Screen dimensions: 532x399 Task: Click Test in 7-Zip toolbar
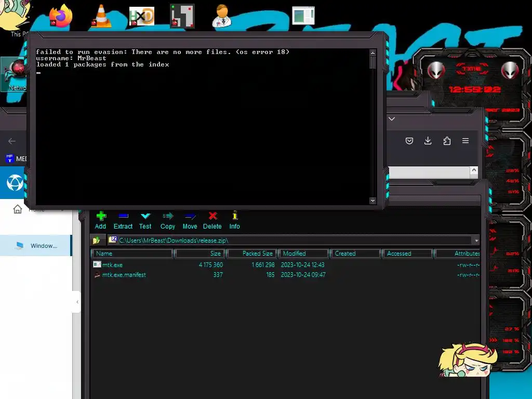coord(145,220)
